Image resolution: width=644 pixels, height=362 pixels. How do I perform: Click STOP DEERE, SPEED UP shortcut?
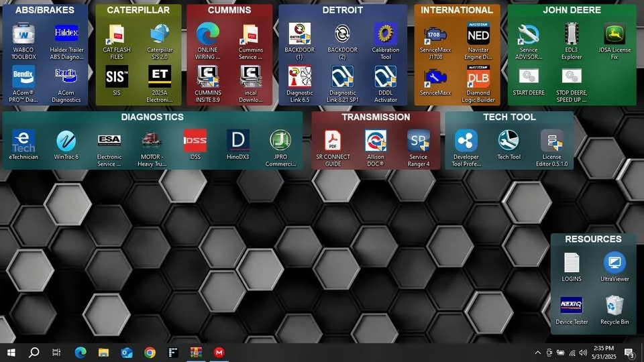(x=572, y=85)
